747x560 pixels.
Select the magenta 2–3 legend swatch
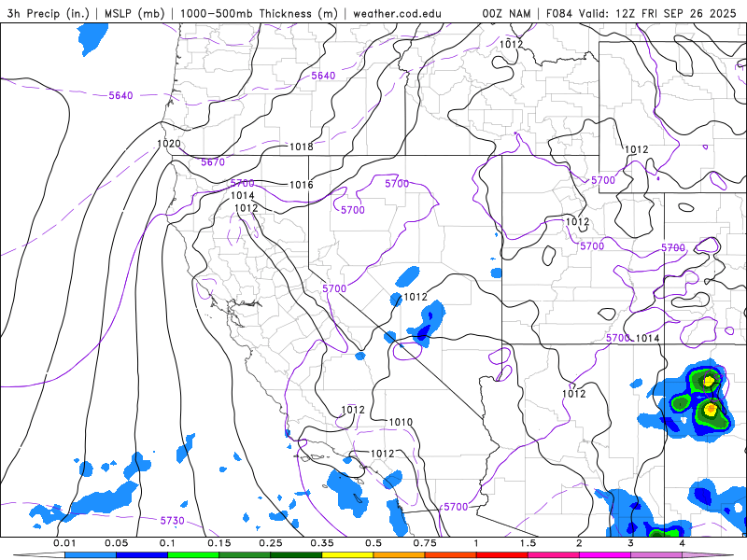pos(605,555)
